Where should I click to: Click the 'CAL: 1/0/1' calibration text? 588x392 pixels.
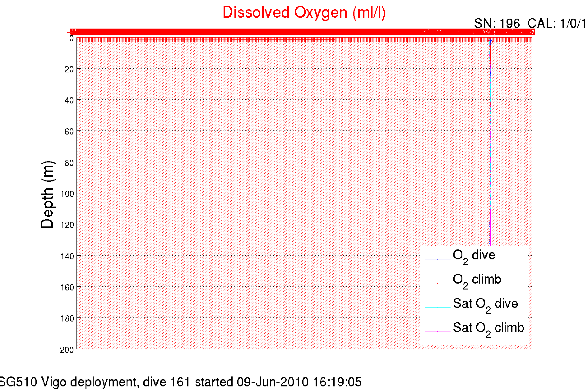pyautogui.click(x=557, y=23)
